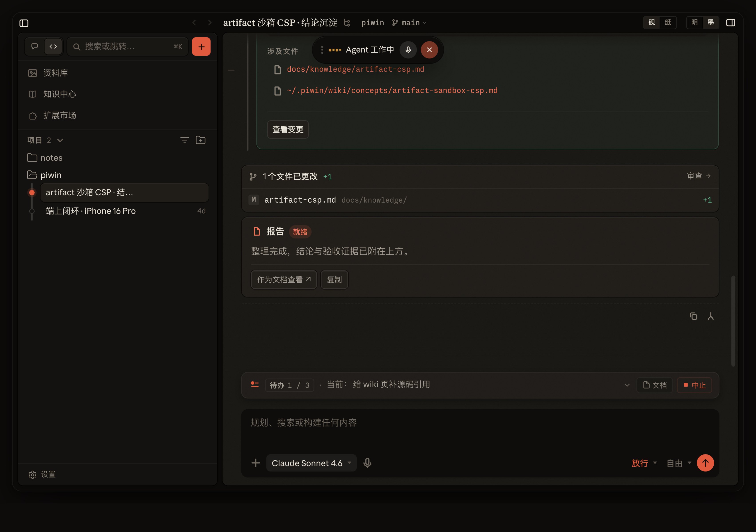The width and height of the screenshot is (756, 532).
Task: Select the 砚 display mode
Action: tap(652, 22)
